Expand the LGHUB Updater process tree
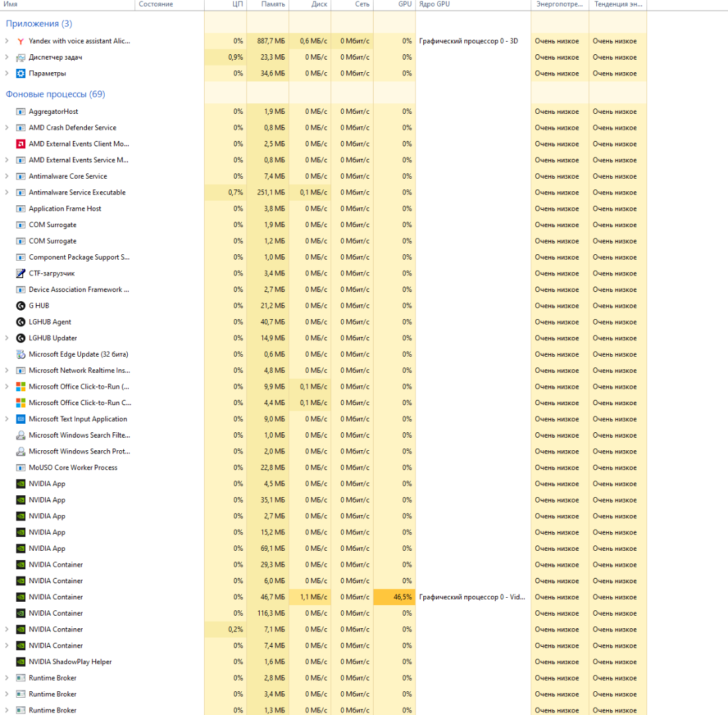This screenshot has width=728, height=715. pos(7,338)
